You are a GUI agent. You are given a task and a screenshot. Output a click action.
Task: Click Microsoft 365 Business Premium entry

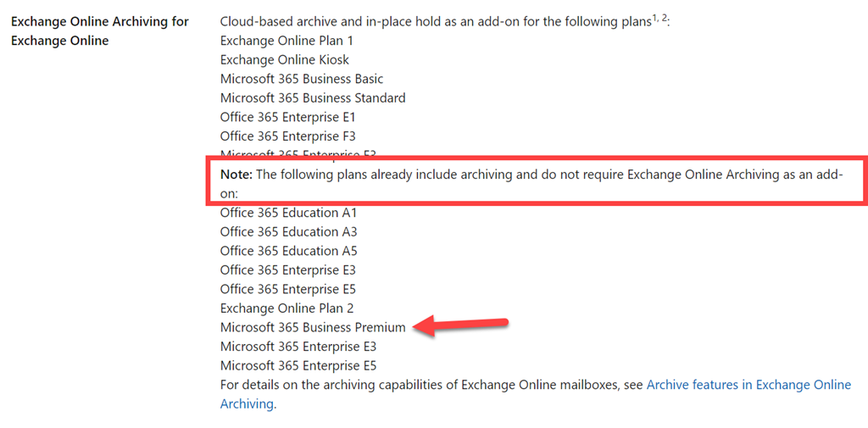point(313,327)
